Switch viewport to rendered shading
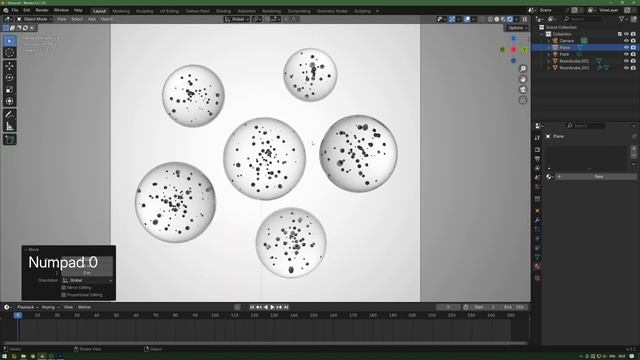This screenshot has width=640, height=360. [510, 19]
